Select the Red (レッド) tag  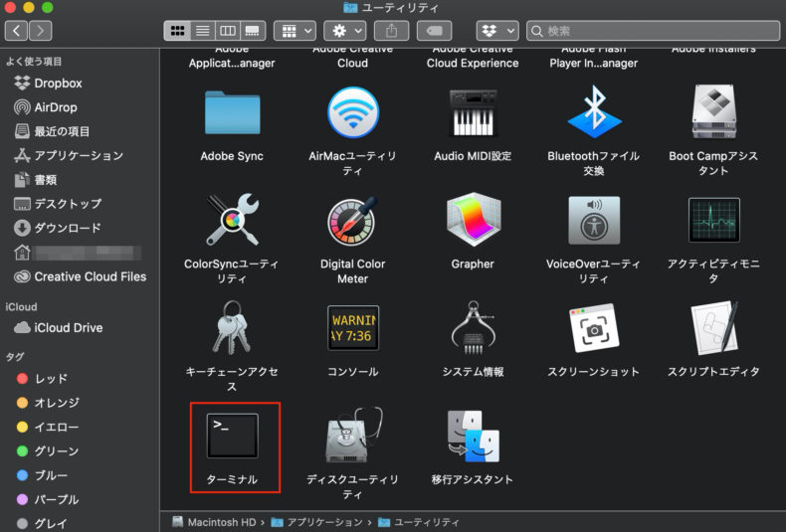point(42,379)
